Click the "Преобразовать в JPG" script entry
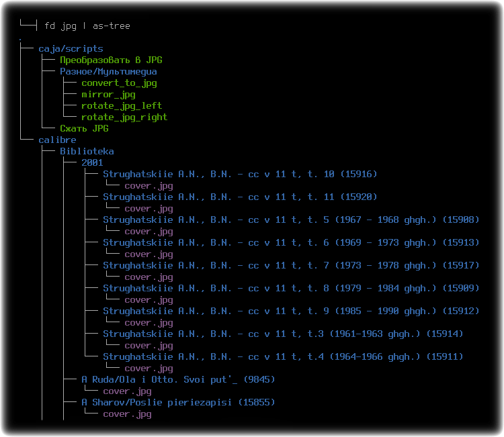The height and width of the screenshot is (437, 504). 111,60
